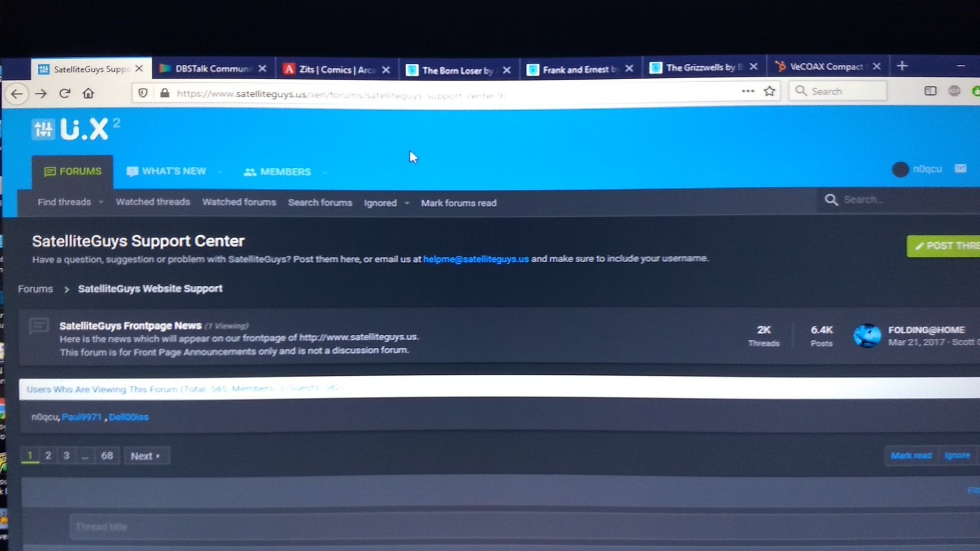Open the SatelliteGuys Frontpage News subforum
Screen dimensions: 980x551
[130, 325]
